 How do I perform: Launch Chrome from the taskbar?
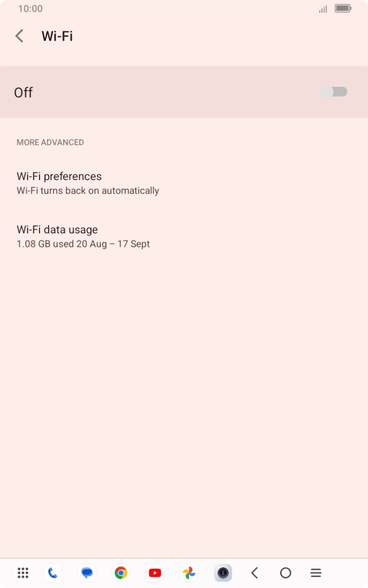coord(121,573)
